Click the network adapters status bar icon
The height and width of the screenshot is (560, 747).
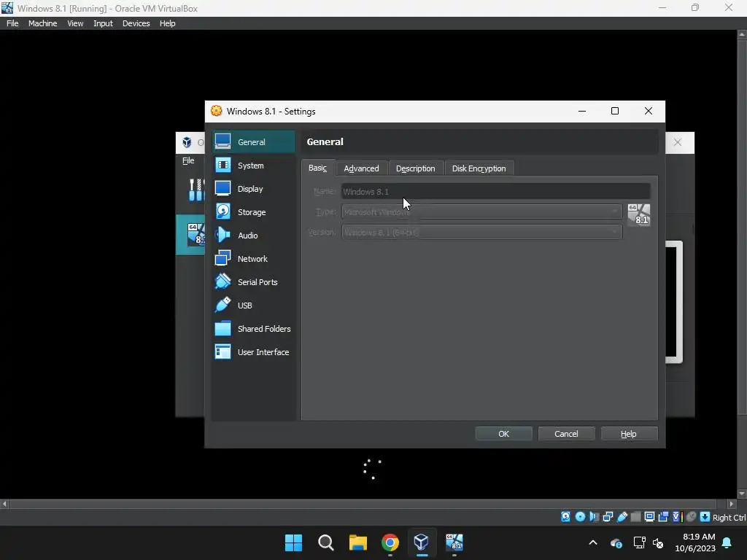pos(608,517)
